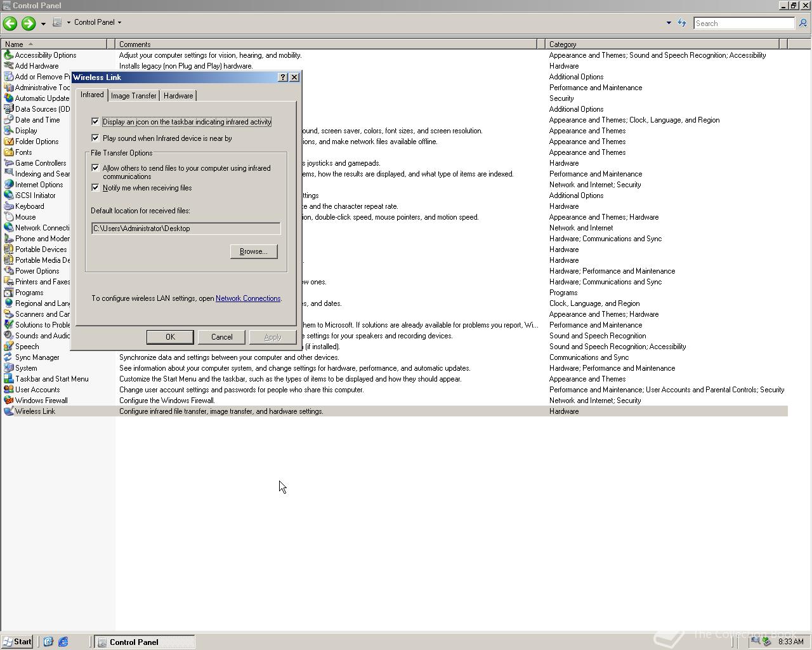Click the Keyboard icon
The image size is (812, 650).
pyautogui.click(x=8, y=206)
